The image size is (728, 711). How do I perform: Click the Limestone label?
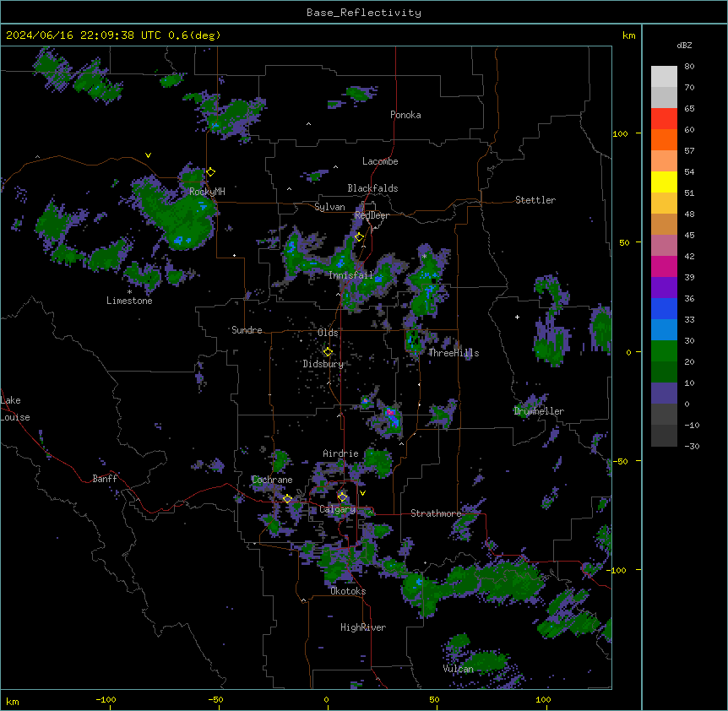129,301
